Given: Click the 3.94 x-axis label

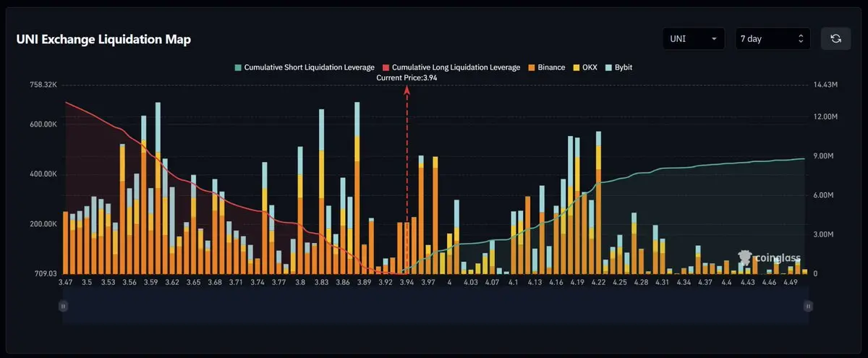Looking at the screenshot, I should (x=407, y=283).
